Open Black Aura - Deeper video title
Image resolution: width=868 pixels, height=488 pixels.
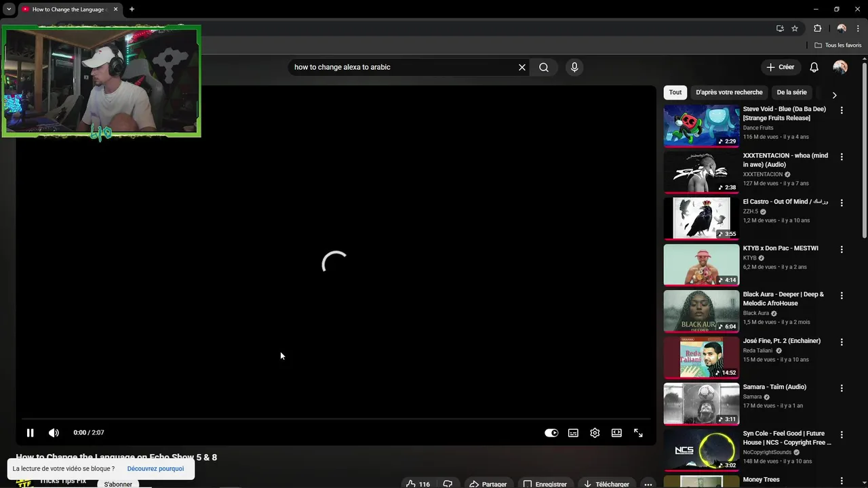[x=783, y=299]
